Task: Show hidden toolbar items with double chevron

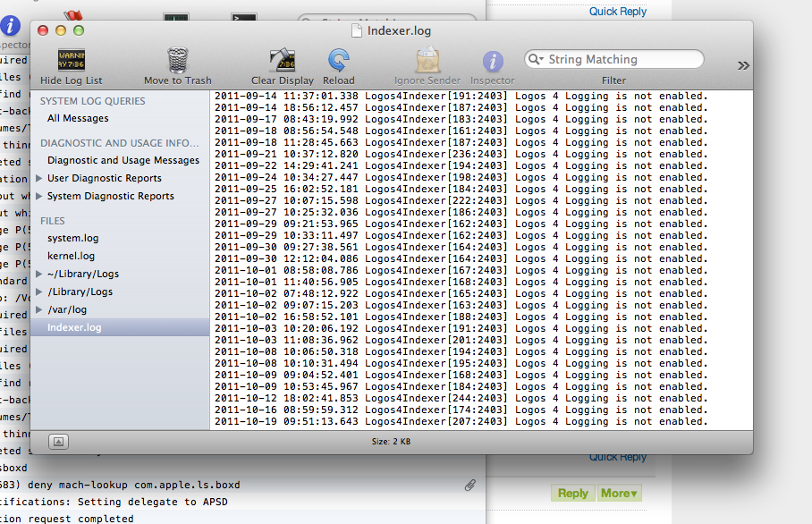Action: click(743, 65)
